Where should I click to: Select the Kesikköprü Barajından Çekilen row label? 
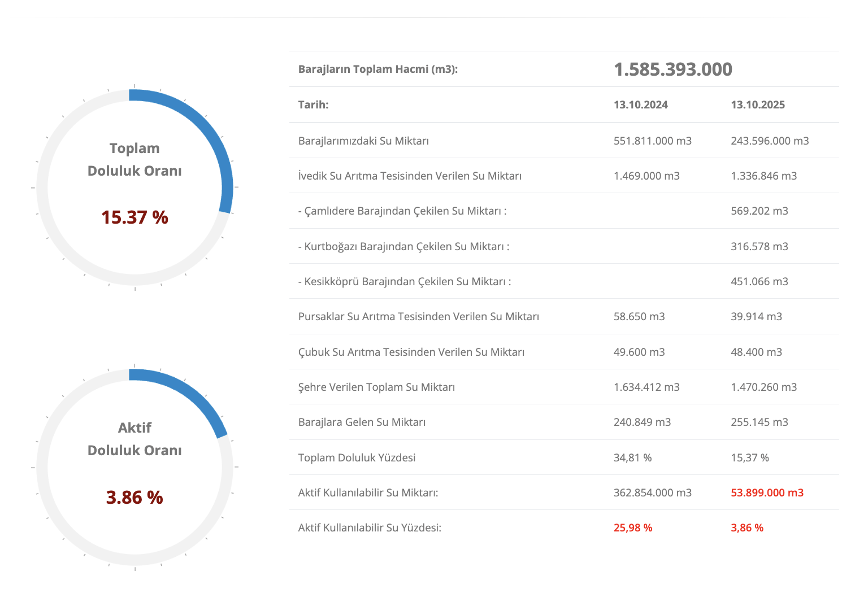405,281
